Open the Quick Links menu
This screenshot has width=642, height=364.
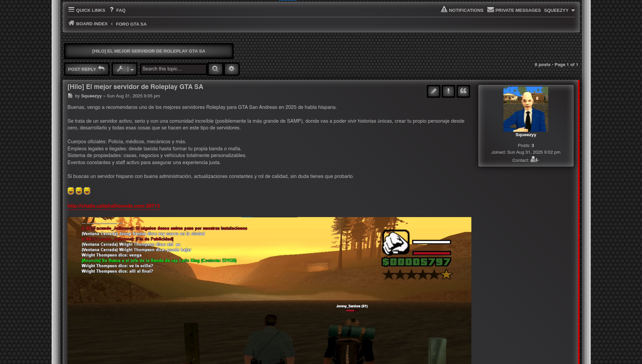[x=87, y=10]
